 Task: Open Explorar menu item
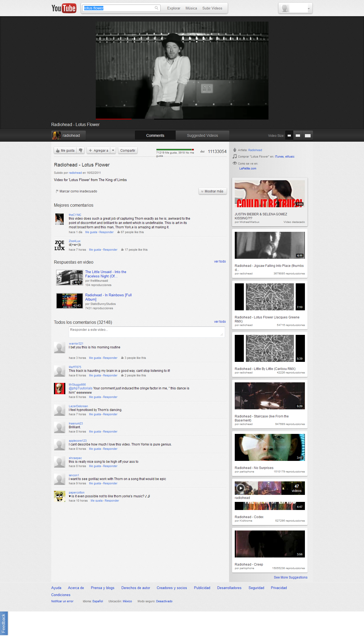point(174,8)
